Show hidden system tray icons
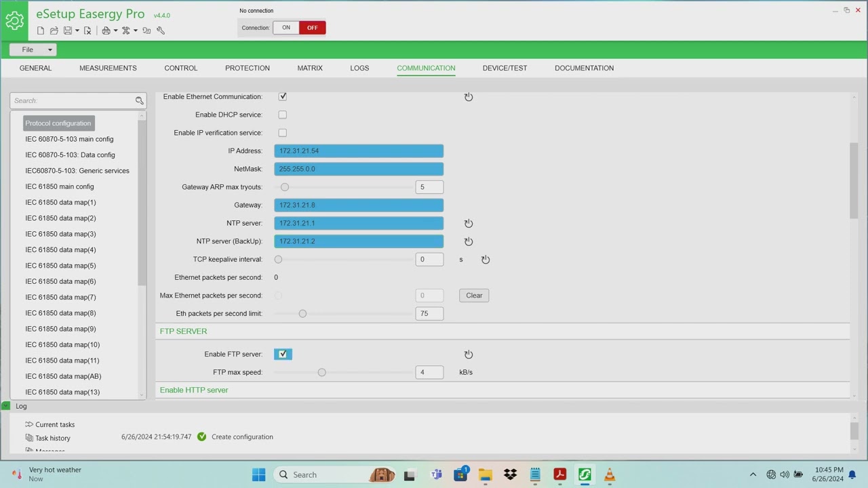The width and height of the screenshot is (868, 488). [x=753, y=475]
